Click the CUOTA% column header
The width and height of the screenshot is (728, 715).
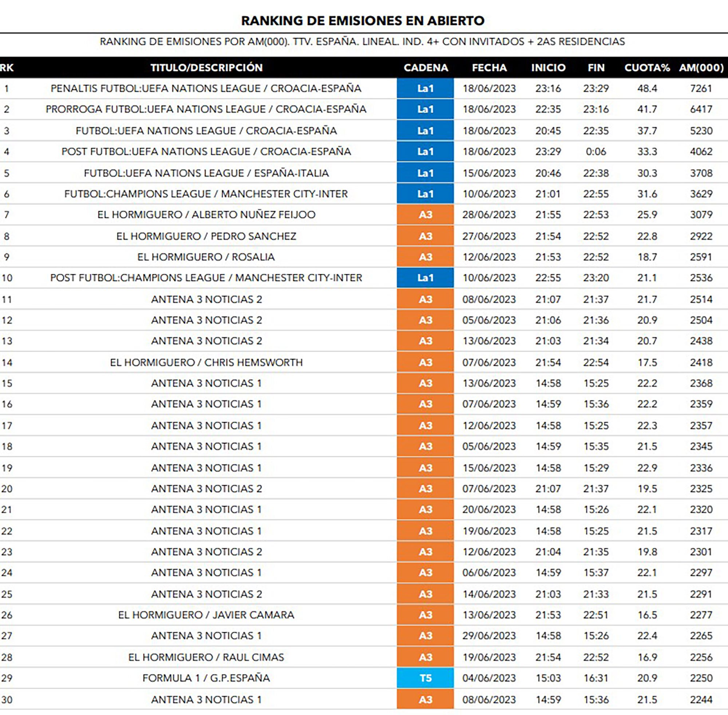647,68
